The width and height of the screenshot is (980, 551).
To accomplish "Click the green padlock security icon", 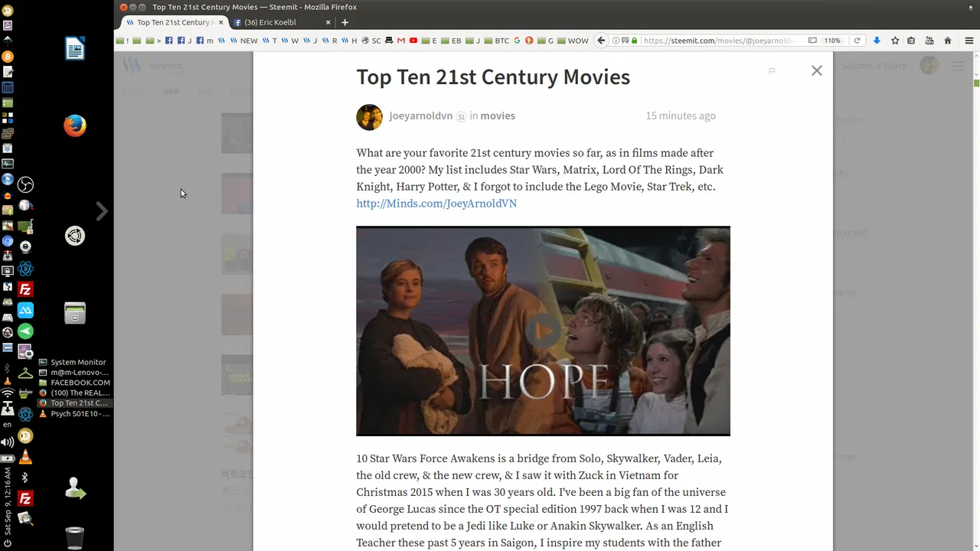I will pos(634,41).
